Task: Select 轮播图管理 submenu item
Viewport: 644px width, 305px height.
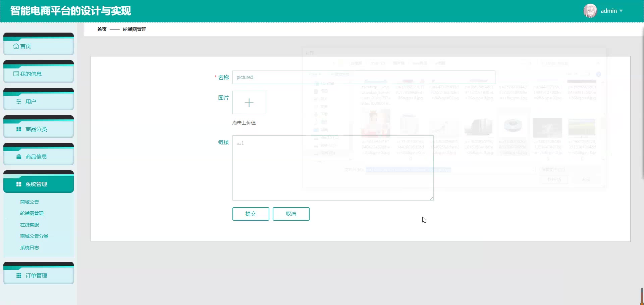Action: coord(32,213)
